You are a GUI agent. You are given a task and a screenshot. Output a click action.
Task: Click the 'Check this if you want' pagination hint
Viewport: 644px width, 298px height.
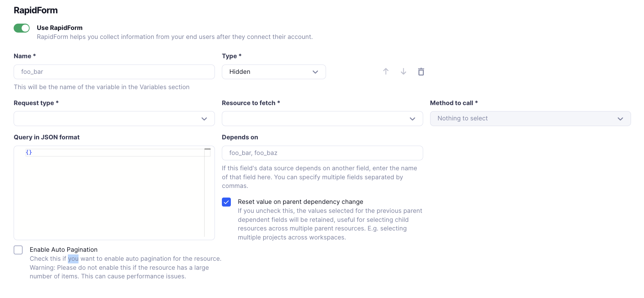click(125, 267)
